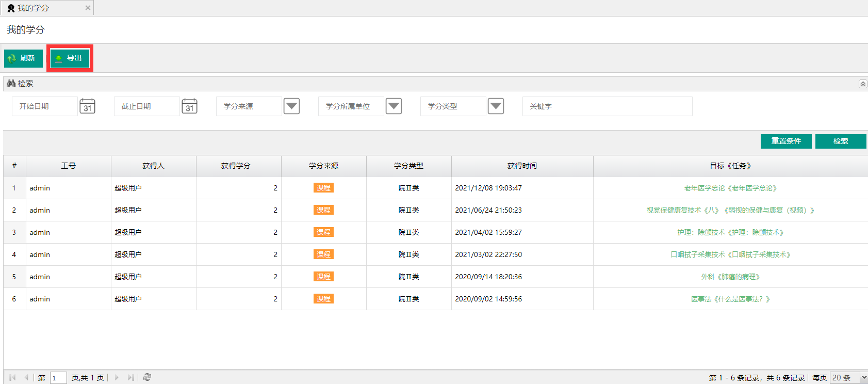This screenshot has height=384, width=868.
Task: Go to first page icon
Action: 12,377
